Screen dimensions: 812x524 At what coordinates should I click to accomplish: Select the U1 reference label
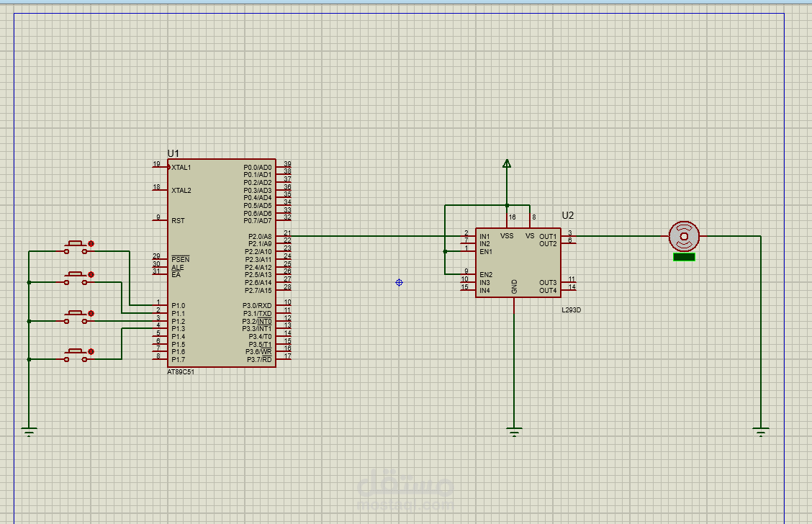pos(173,154)
